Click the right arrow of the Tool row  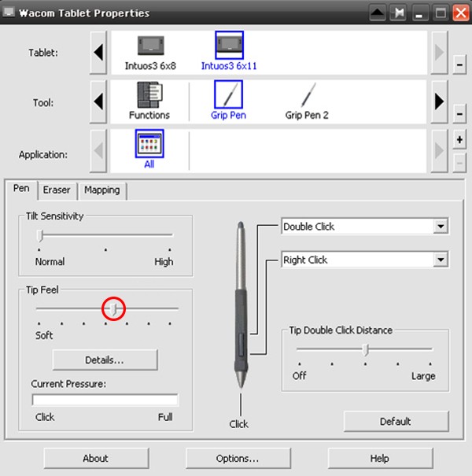439,101
